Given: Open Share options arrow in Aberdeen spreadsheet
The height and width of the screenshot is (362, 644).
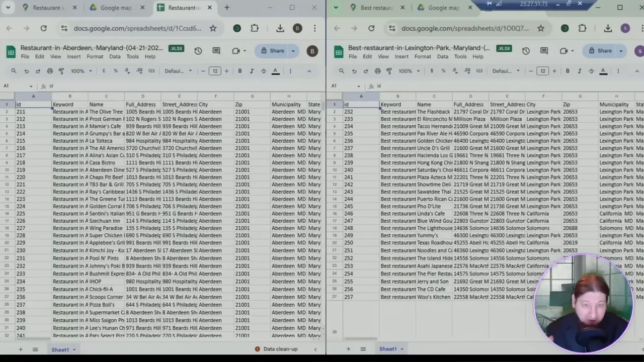Looking at the screenshot, I should (293, 51).
